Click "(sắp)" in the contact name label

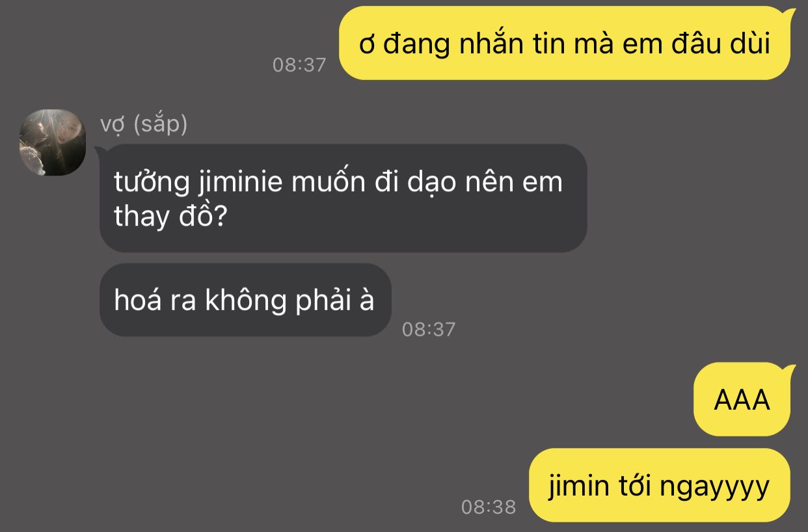pyautogui.click(x=161, y=124)
